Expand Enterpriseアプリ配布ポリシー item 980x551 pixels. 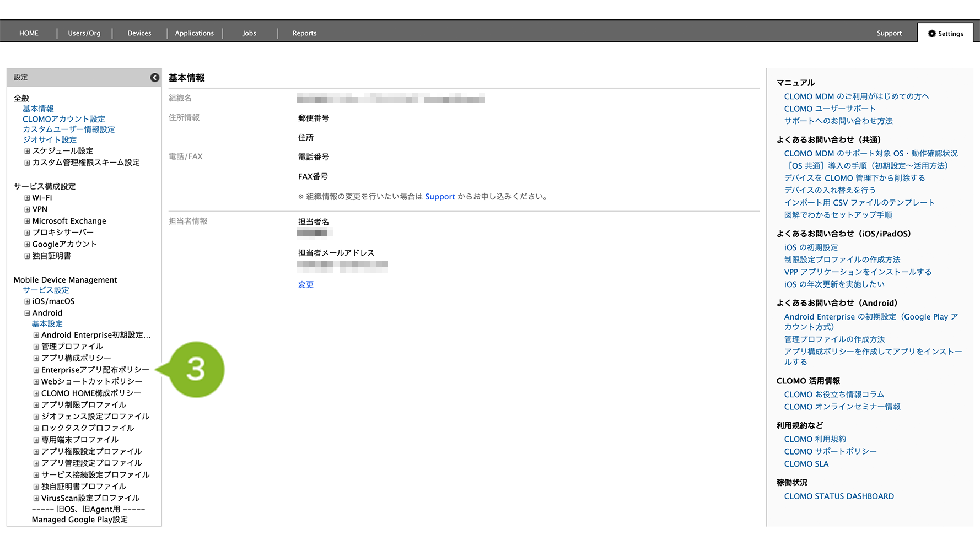click(x=36, y=370)
